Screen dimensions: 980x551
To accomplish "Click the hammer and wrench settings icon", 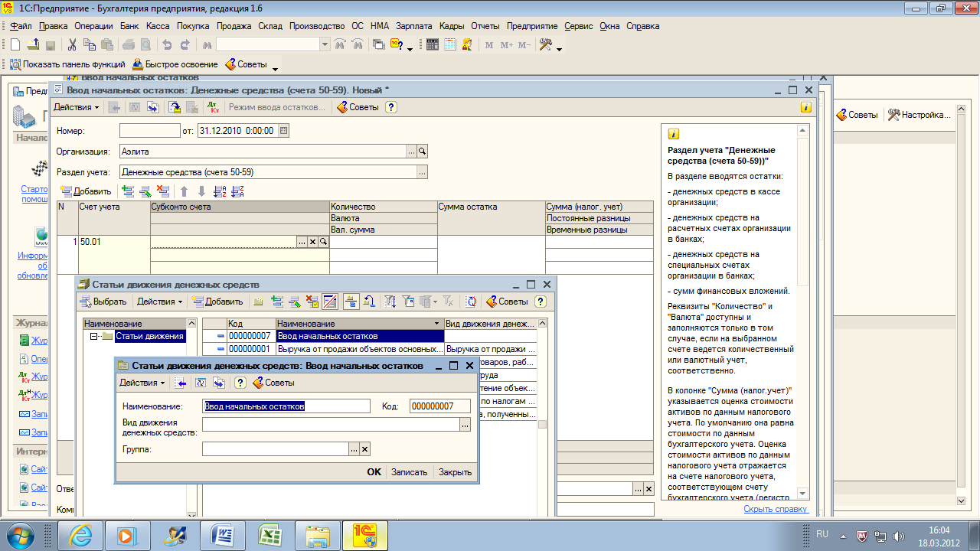I will 546,45.
